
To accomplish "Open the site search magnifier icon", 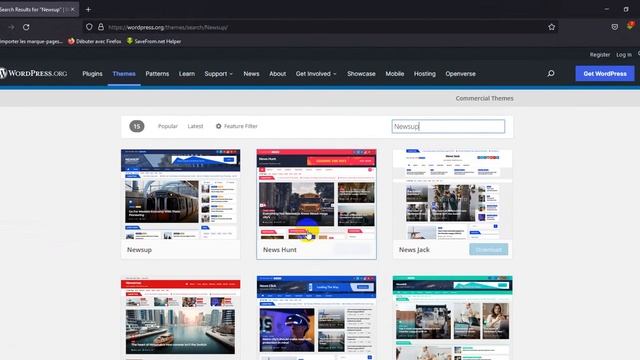I will [551, 73].
